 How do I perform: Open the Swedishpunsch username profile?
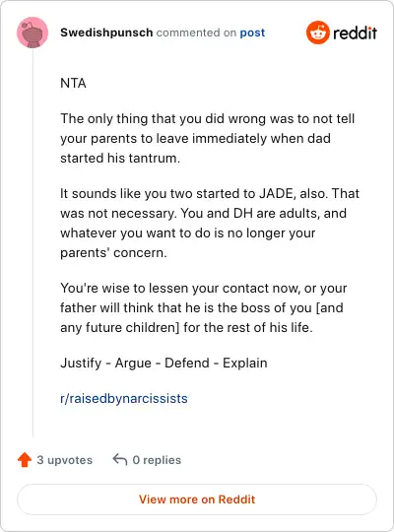(x=106, y=33)
